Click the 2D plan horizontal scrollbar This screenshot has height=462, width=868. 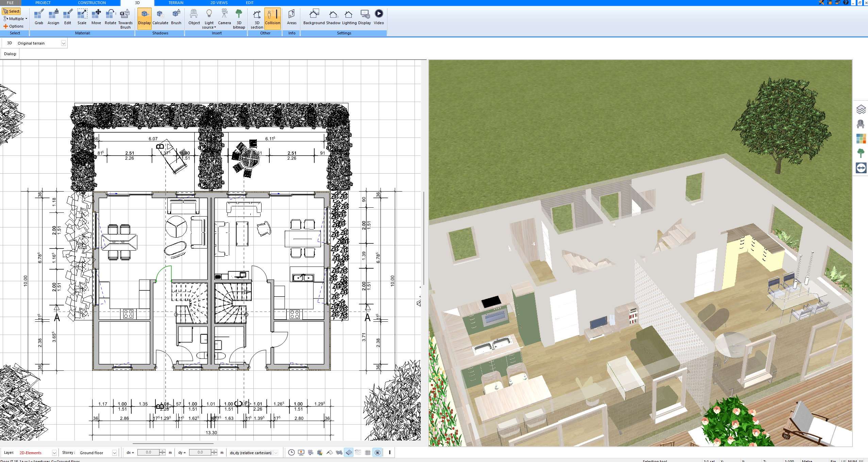tap(173, 444)
